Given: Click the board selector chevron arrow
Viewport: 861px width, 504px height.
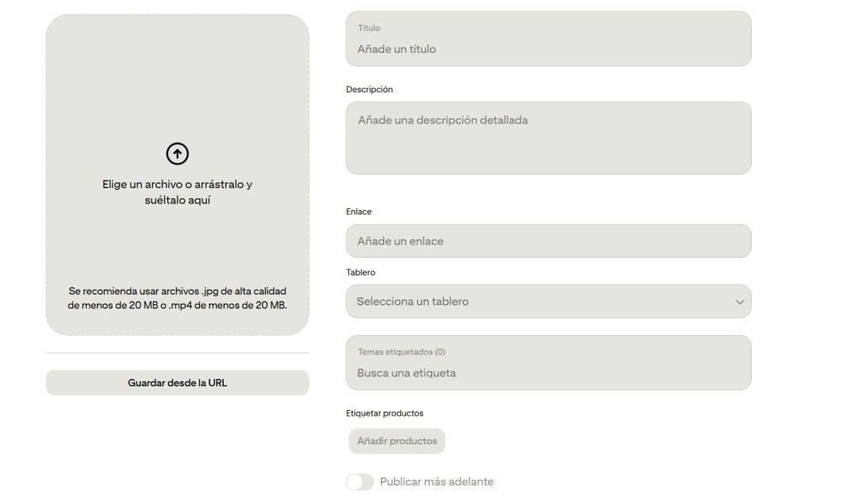Looking at the screenshot, I should [x=739, y=301].
